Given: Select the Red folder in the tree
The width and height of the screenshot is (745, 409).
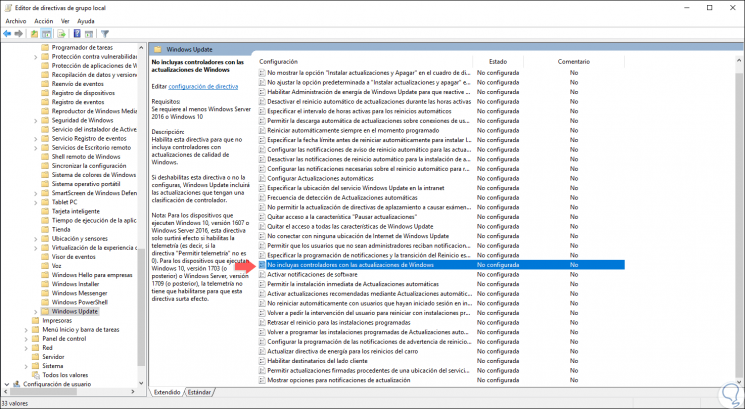Looking at the screenshot, I should (47, 348).
